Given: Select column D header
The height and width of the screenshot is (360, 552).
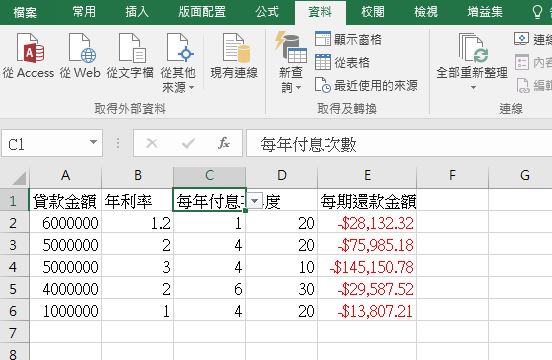Looking at the screenshot, I should click(x=282, y=175).
